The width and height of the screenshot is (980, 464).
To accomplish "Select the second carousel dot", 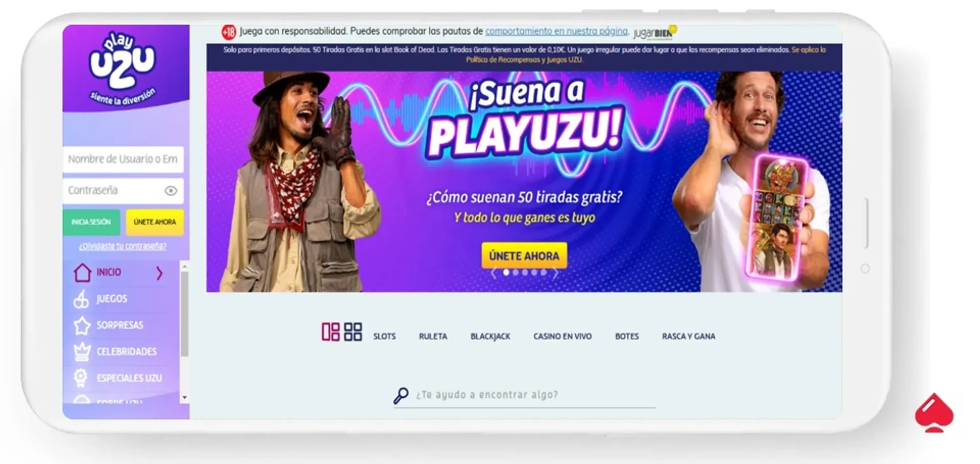I will (x=515, y=273).
